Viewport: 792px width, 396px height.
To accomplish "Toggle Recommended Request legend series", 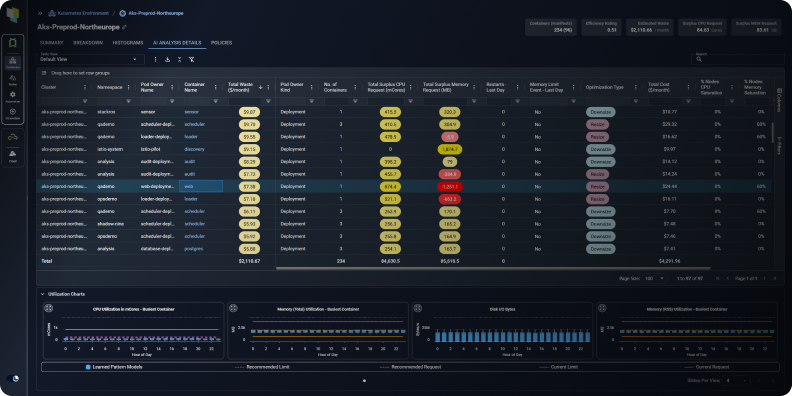I will (x=410, y=367).
